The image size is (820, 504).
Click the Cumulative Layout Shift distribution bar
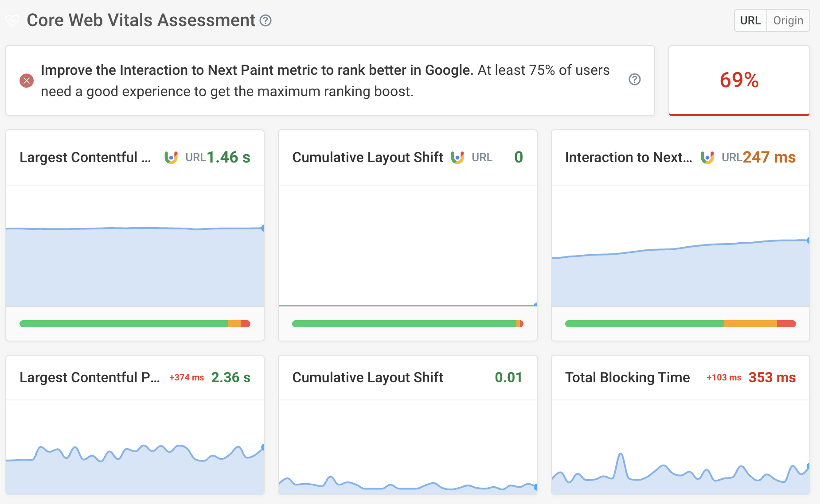(x=407, y=324)
